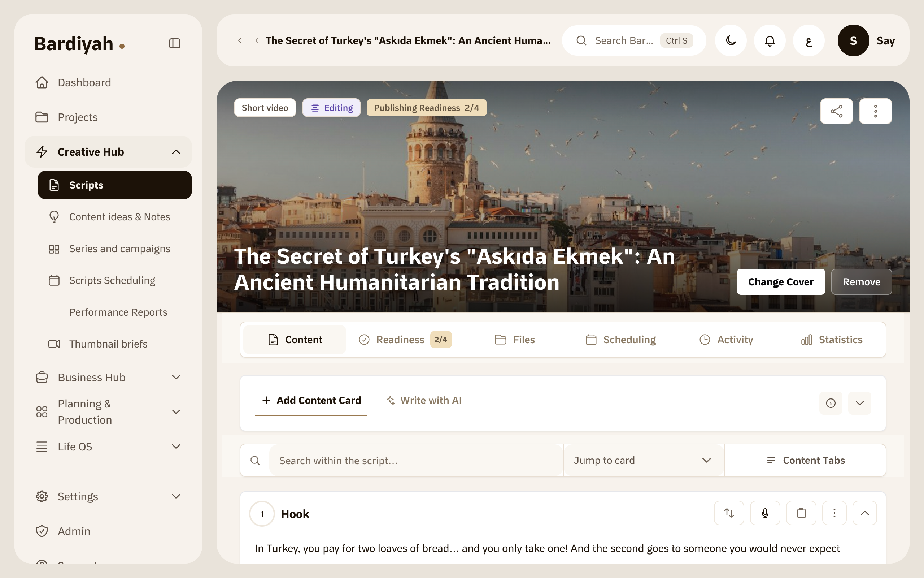Image resolution: width=924 pixels, height=578 pixels.
Task: Expand Planning & Production section
Action: point(108,412)
